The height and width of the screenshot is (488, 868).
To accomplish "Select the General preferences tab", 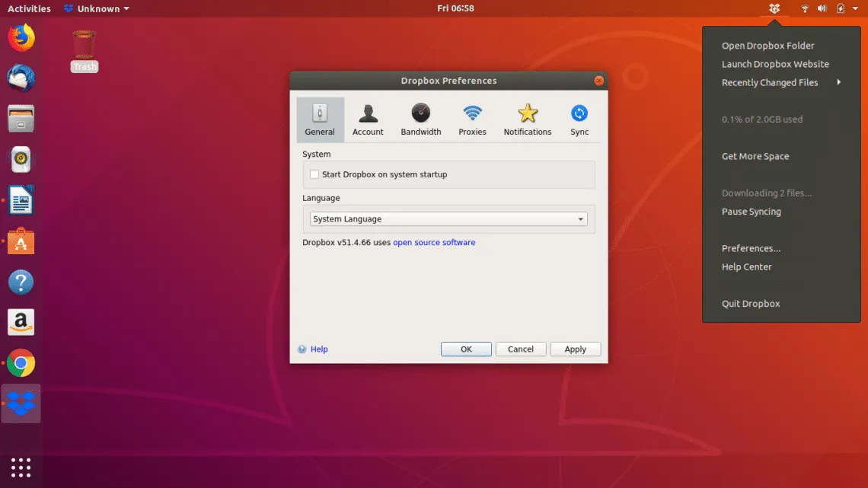I will click(320, 120).
